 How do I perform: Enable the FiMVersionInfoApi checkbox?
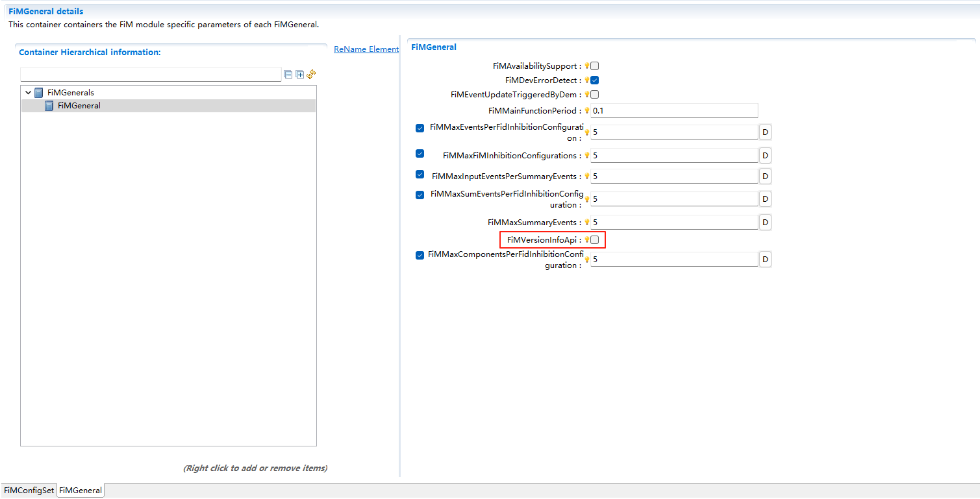pos(594,239)
